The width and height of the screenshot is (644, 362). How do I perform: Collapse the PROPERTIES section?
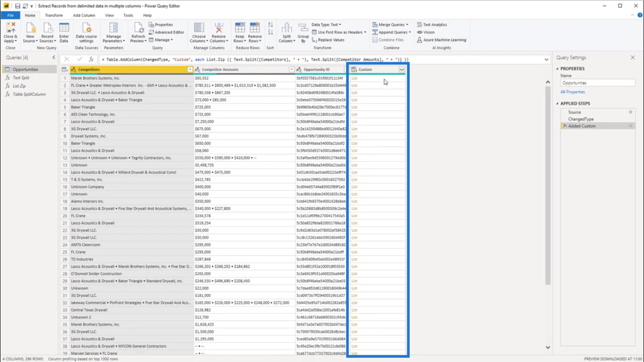tap(557, 69)
